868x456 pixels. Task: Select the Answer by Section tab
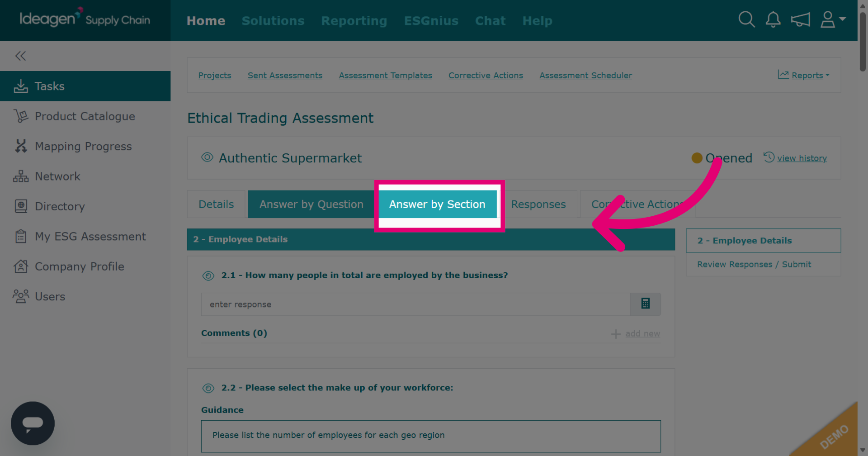tap(437, 204)
